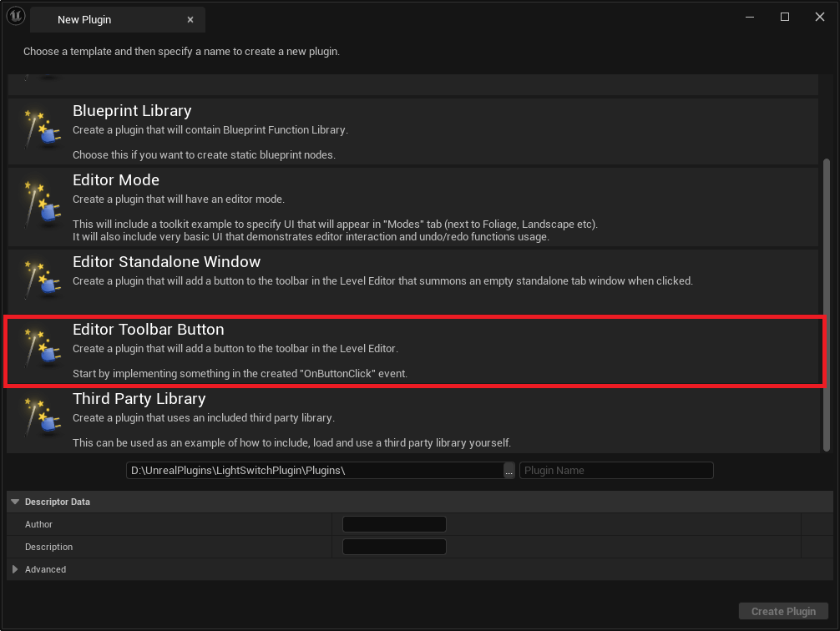Click the Third Party Library template icon
The height and width of the screenshot is (631, 840).
coord(38,419)
